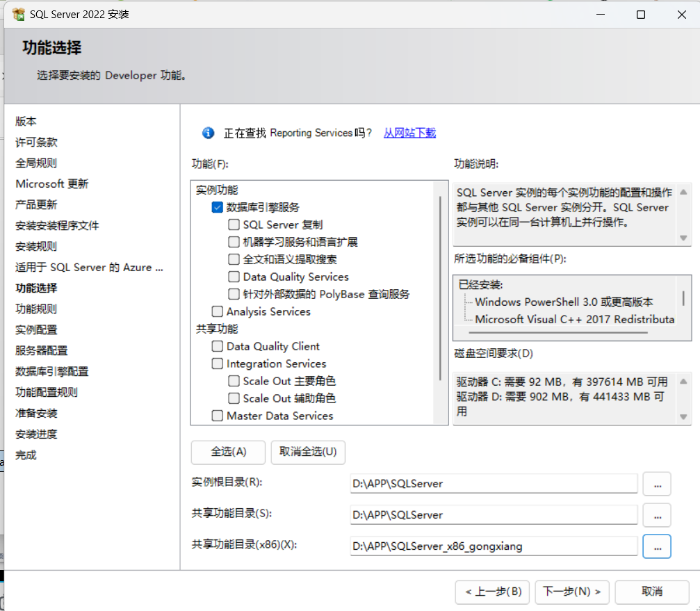Select the Microsoft 更新 step
Screen dimensions: 700x611
tap(51, 184)
